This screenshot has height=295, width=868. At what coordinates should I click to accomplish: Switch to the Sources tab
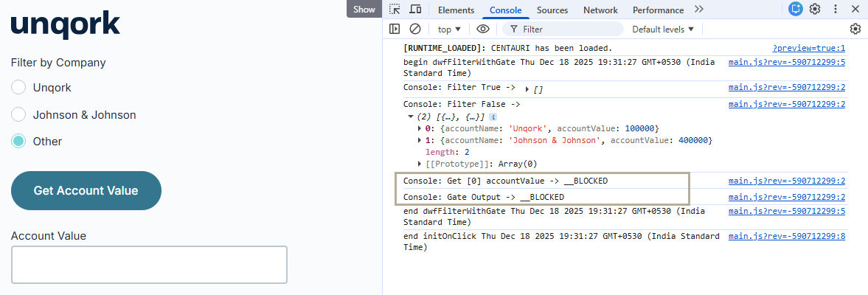(552, 10)
